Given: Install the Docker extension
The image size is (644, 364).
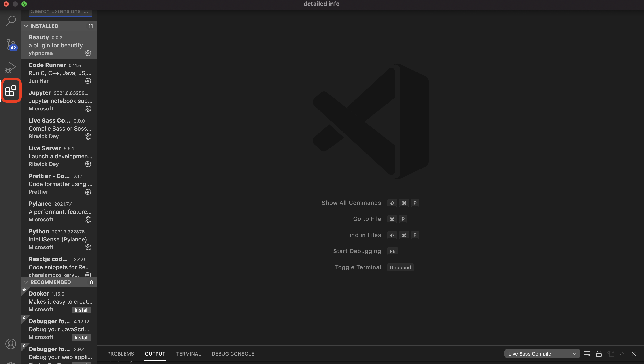Looking at the screenshot, I should [81, 310].
